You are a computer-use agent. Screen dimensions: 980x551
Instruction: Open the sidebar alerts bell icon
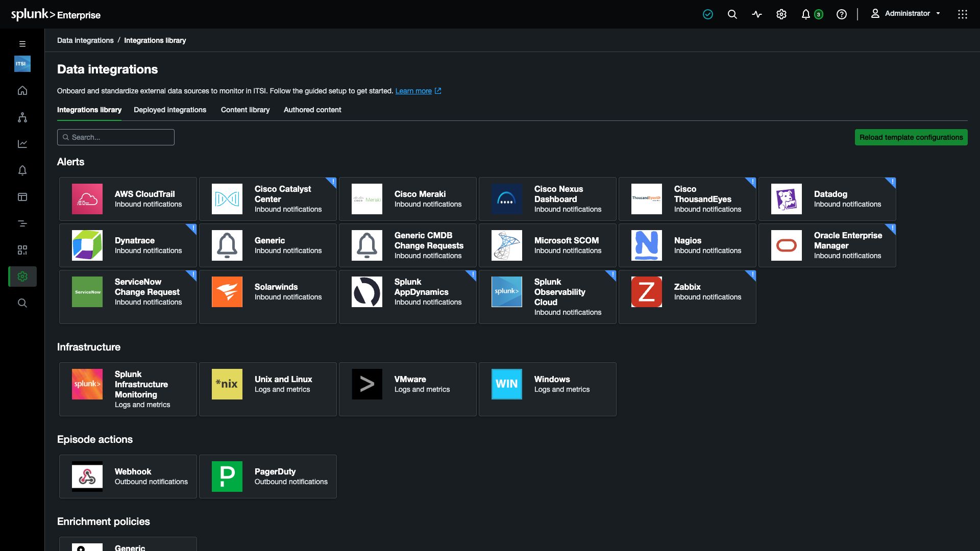(x=22, y=170)
